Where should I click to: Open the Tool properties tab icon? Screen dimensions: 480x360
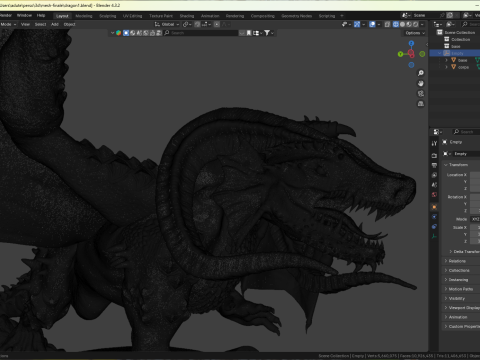coord(434,143)
